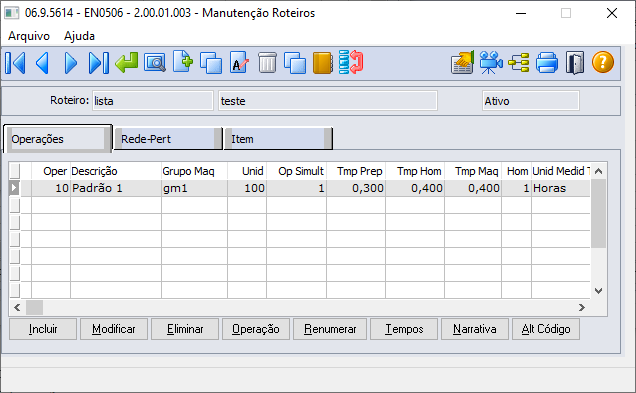Click the copy icon right of the trash can
Viewport: 636px width, 393px height.
point(295,63)
